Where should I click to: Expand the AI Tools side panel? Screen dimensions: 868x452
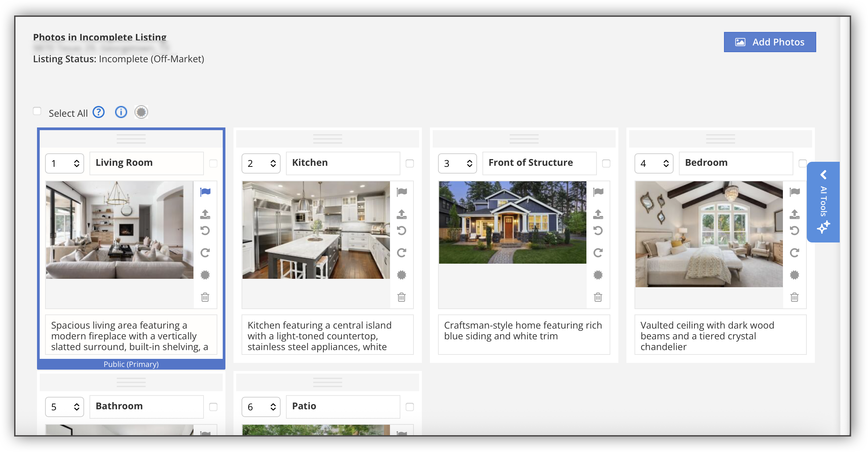[823, 202]
